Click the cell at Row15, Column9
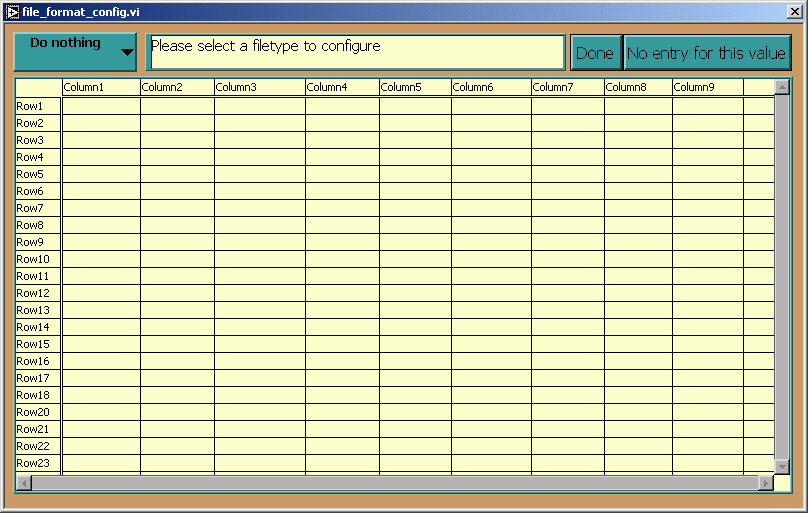 (x=708, y=344)
